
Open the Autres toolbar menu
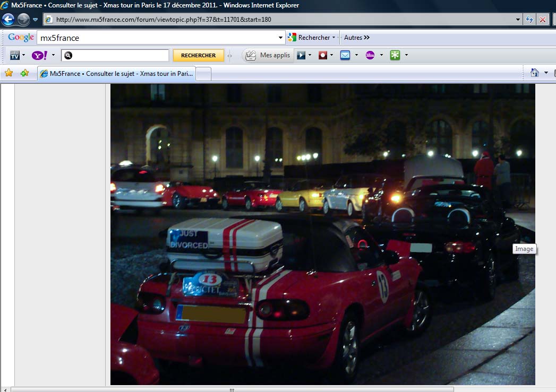click(357, 38)
